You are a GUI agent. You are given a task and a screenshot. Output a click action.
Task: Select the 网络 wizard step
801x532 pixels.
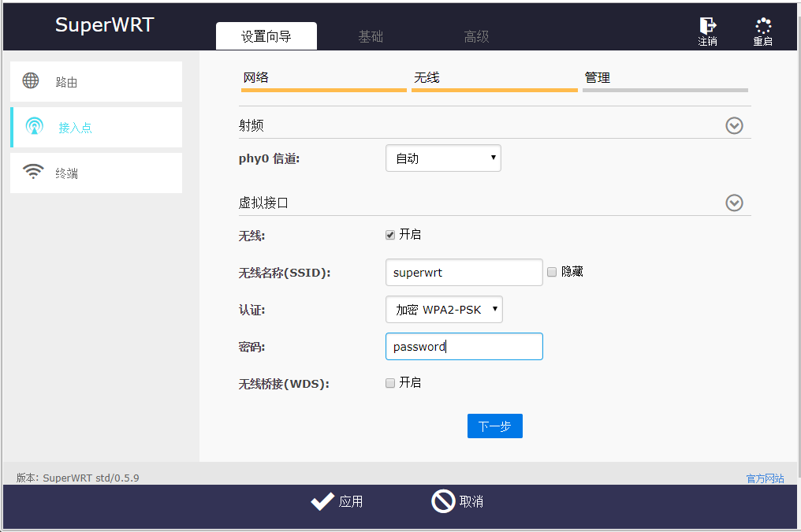(x=323, y=80)
